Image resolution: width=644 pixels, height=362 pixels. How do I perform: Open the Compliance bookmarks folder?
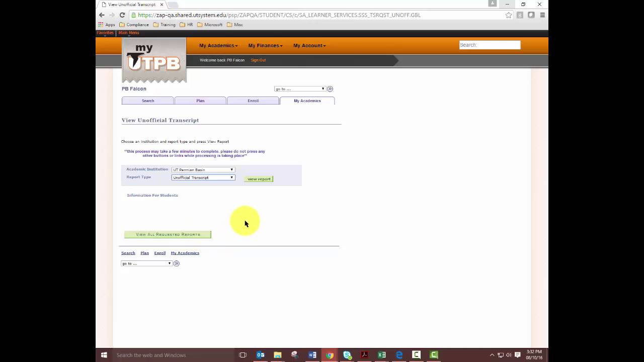tap(134, 25)
